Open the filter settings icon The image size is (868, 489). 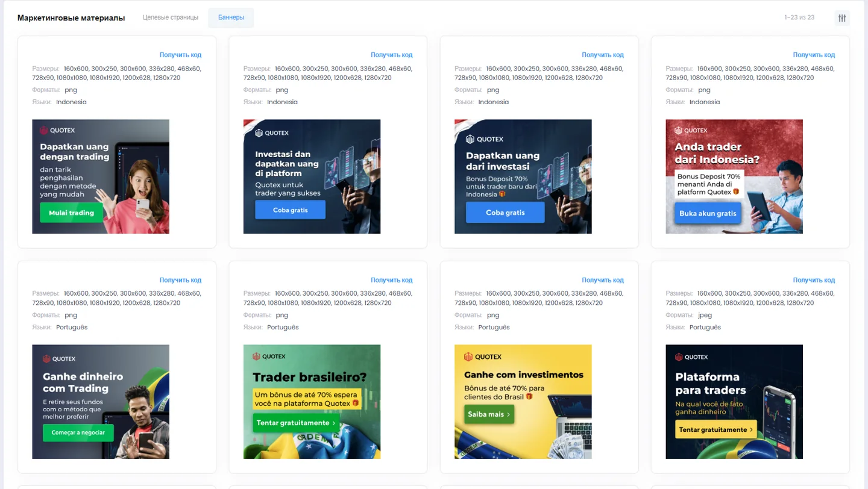(x=842, y=18)
